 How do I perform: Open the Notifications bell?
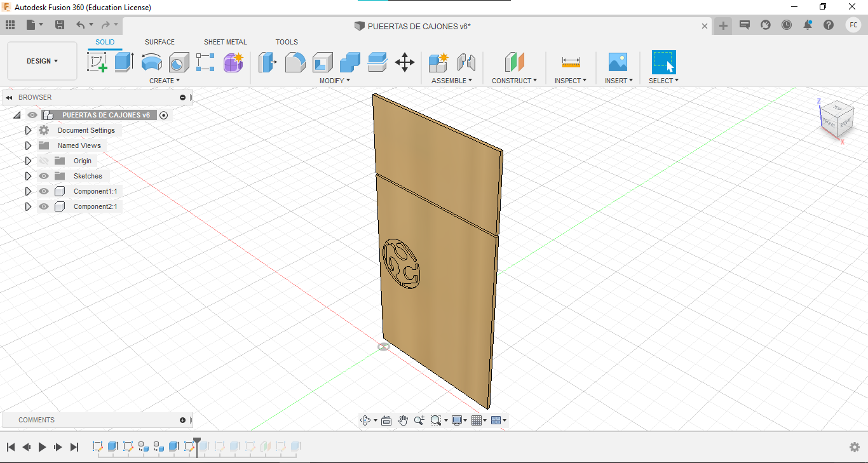coord(808,25)
